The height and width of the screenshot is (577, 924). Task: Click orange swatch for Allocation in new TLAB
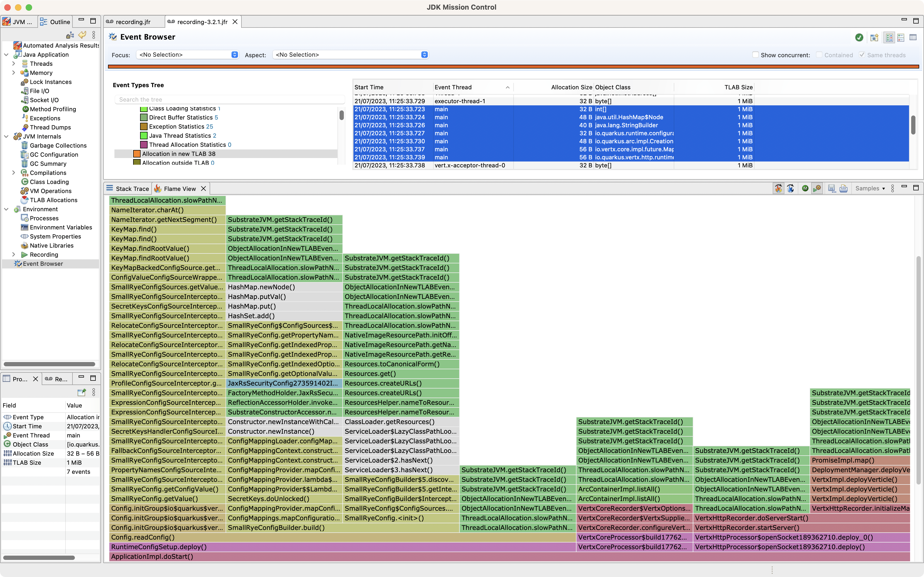137,154
